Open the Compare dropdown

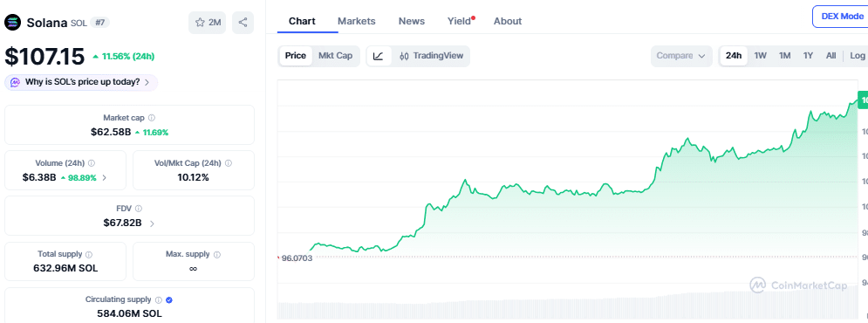coord(681,56)
